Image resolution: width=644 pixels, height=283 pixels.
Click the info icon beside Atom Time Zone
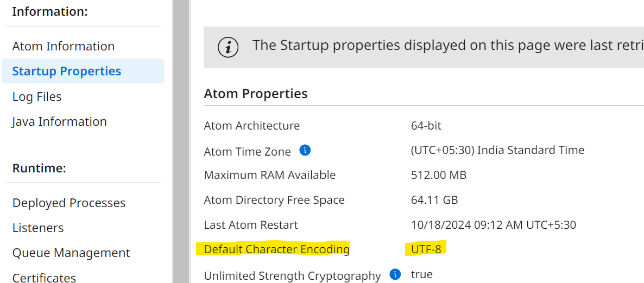305,150
